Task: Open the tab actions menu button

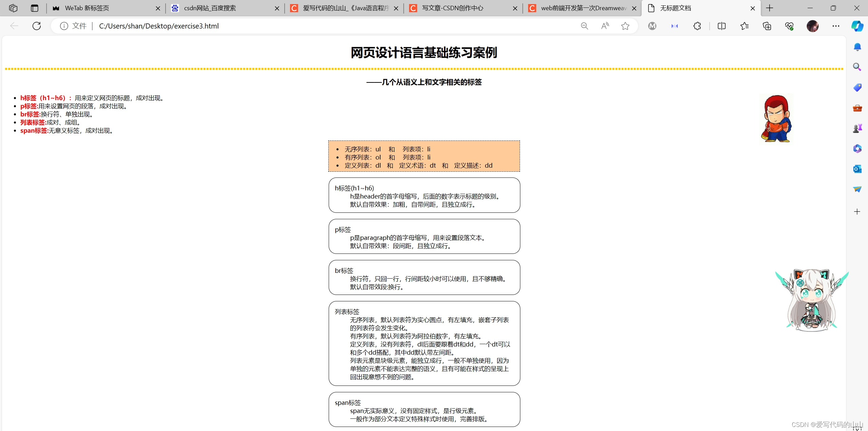Action: [x=34, y=8]
